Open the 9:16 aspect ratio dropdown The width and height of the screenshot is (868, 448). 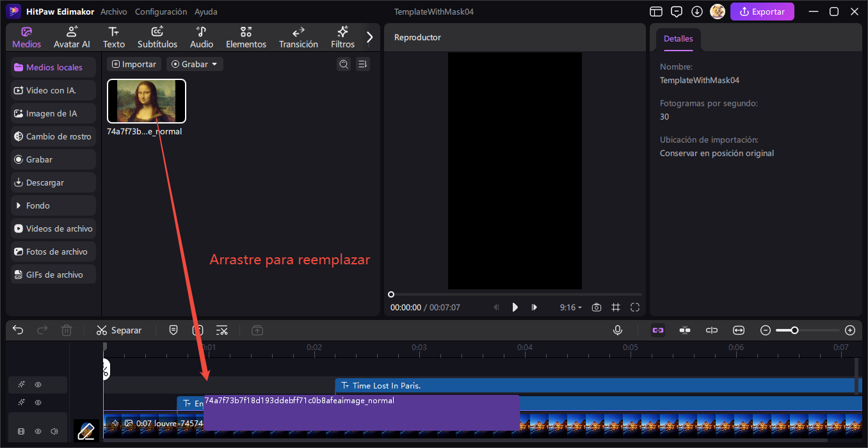(570, 307)
